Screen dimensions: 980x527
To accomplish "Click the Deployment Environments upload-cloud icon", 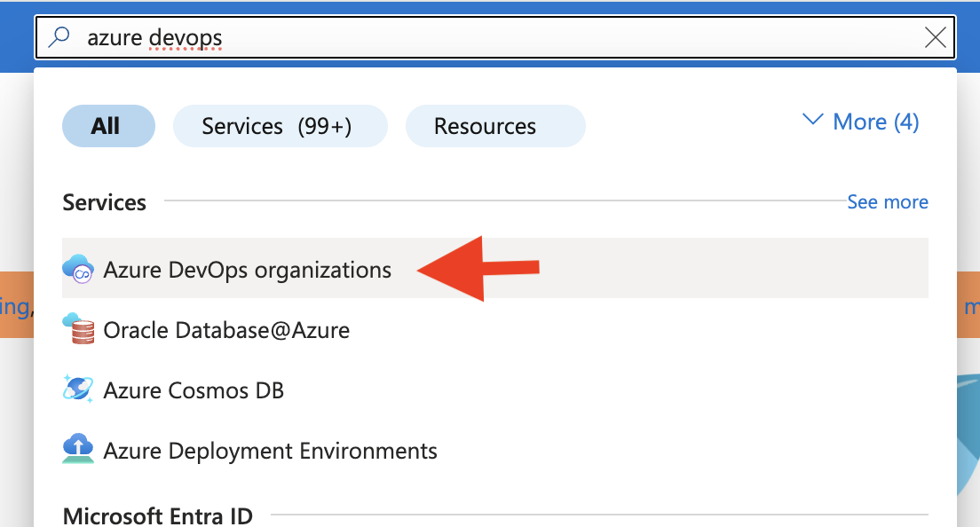I will tap(79, 450).
